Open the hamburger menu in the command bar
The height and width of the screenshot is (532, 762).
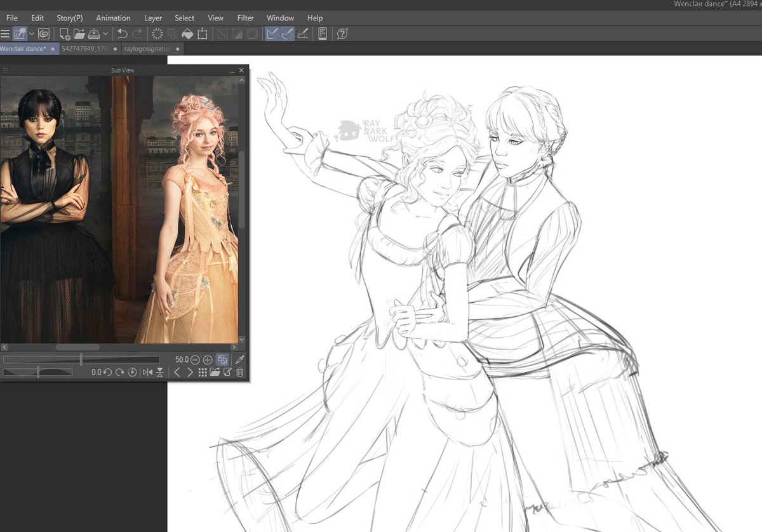click(x=5, y=34)
